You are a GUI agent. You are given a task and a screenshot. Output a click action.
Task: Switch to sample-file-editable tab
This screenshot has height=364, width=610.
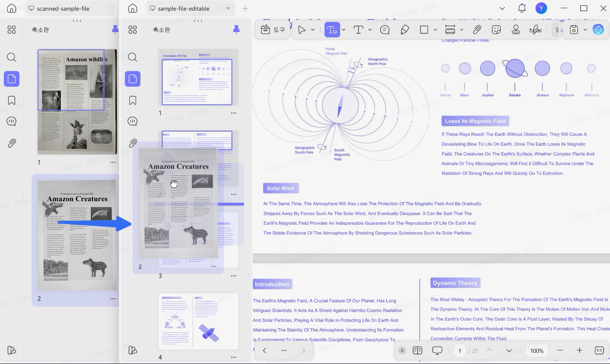click(191, 8)
